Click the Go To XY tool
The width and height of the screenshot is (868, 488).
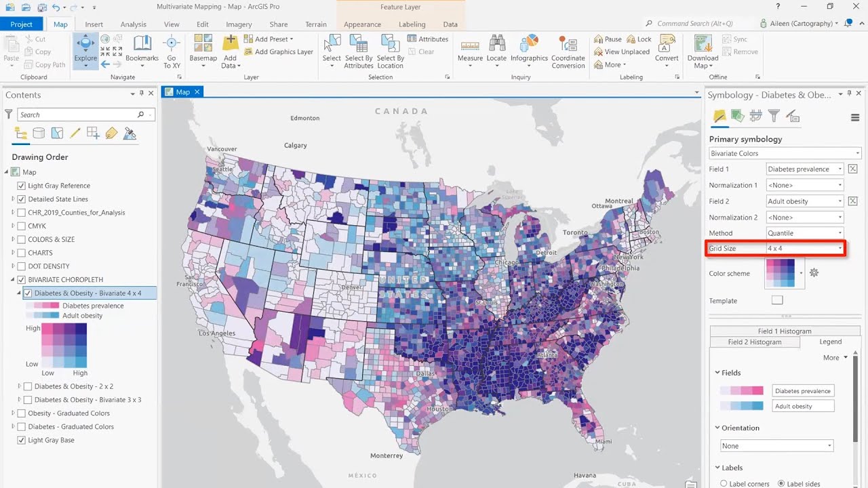click(172, 51)
